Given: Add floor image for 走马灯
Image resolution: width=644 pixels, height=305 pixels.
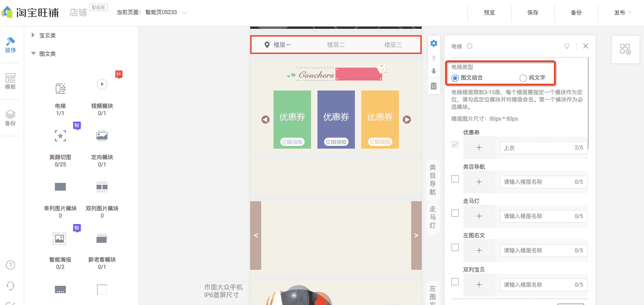Looking at the screenshot, I should (x=479, y=216).
